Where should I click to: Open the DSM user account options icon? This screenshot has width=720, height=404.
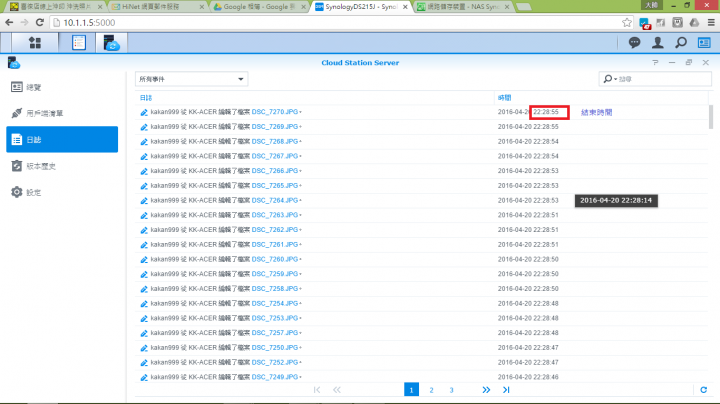(x=658, y=43)
